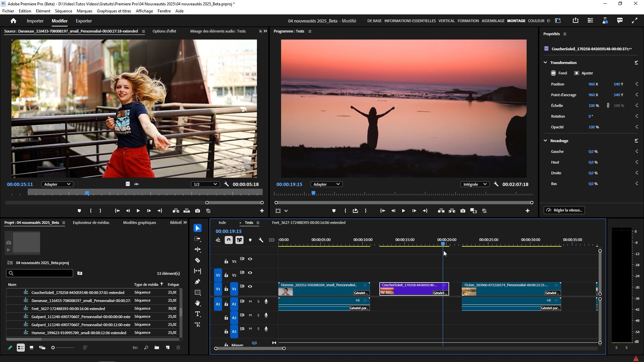Export frame from Source monitor camera icon

coord(198,211)
